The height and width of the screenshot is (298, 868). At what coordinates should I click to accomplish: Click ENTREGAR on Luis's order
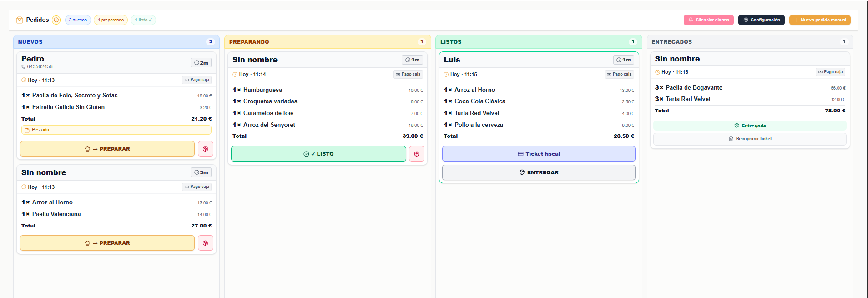point(539,172)
